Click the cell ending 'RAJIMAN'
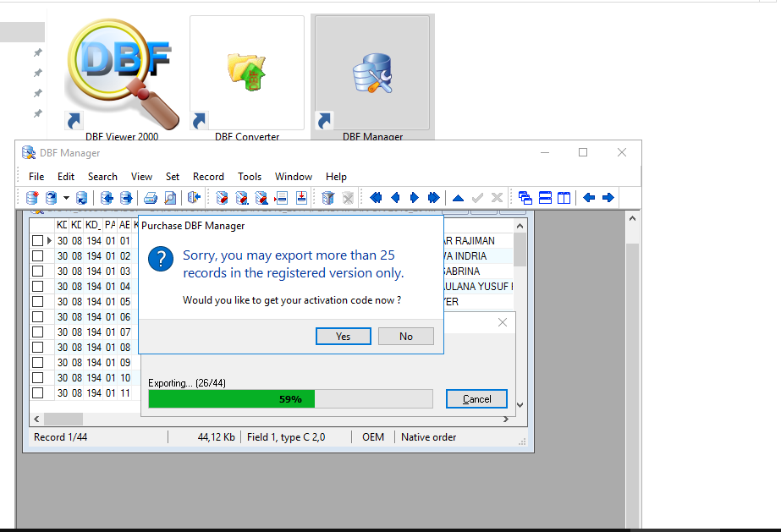 (x=478, y=241)
